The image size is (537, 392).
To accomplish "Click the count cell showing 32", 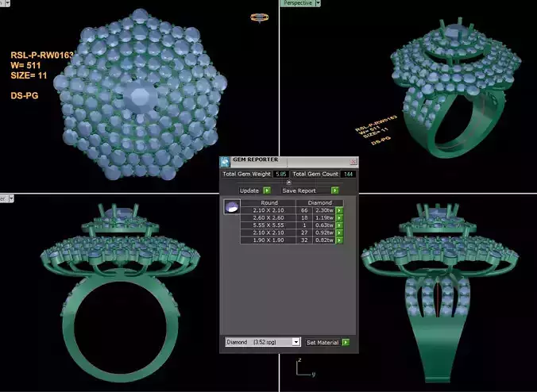I will 304,240.
